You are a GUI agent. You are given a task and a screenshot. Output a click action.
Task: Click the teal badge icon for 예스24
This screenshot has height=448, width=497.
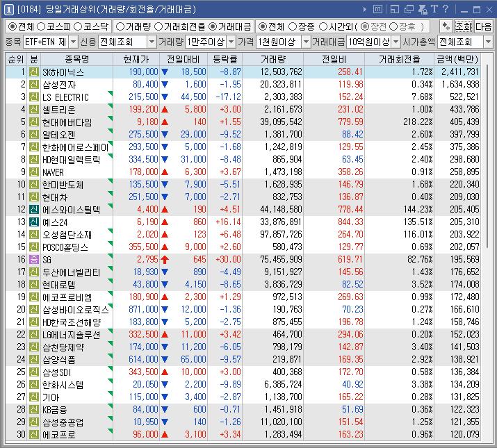(x=33, y=222)
